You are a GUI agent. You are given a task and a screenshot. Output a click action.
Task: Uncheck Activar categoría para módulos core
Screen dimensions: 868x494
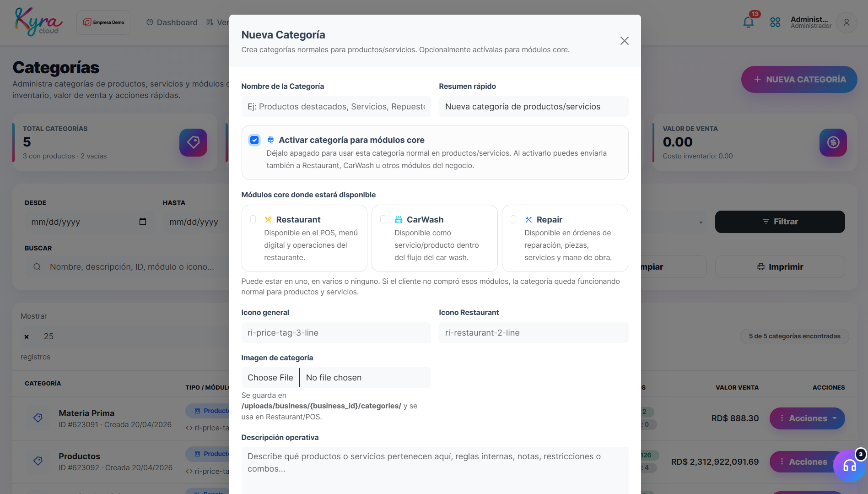[x=254, y=140]
